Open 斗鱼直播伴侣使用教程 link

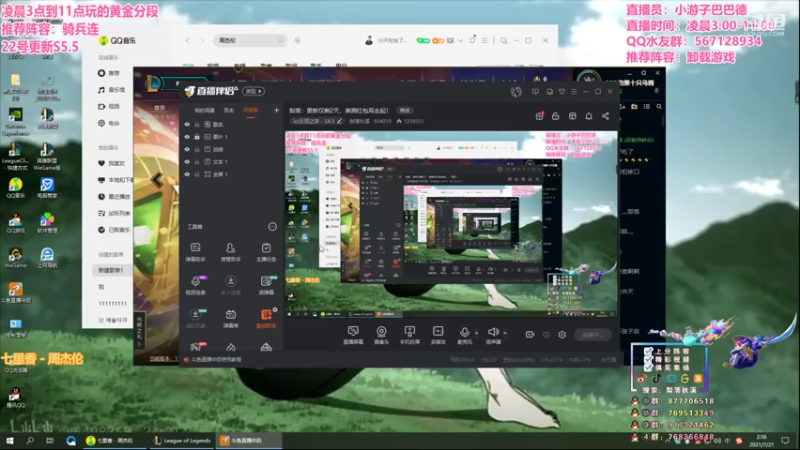pos(216,360)
